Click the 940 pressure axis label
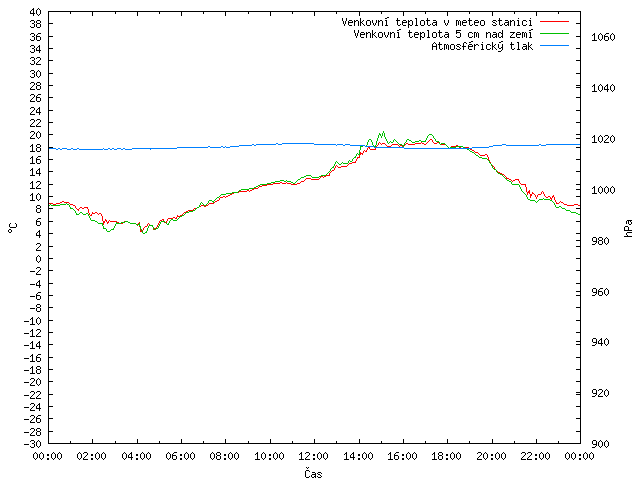The height and width of the screenshot is (480, 640). click(x=600, y=342)
